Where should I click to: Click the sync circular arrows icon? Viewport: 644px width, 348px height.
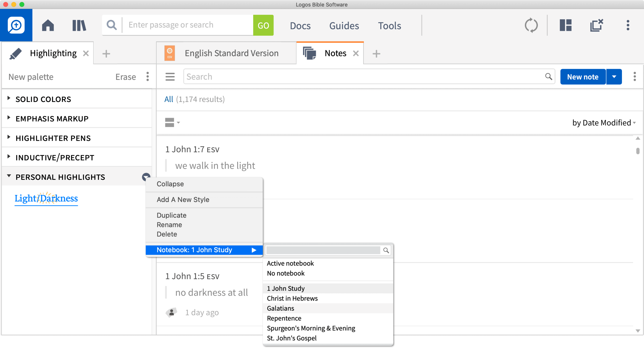coord(531,25)
